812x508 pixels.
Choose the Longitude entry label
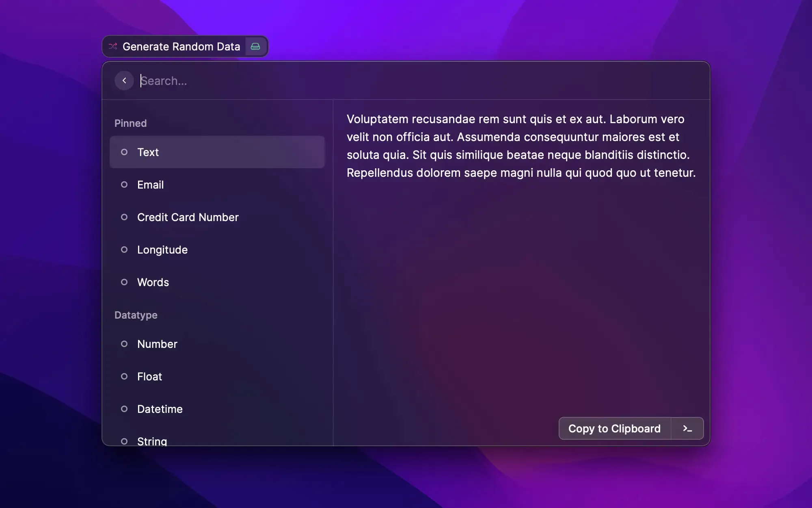pos(162,250)
